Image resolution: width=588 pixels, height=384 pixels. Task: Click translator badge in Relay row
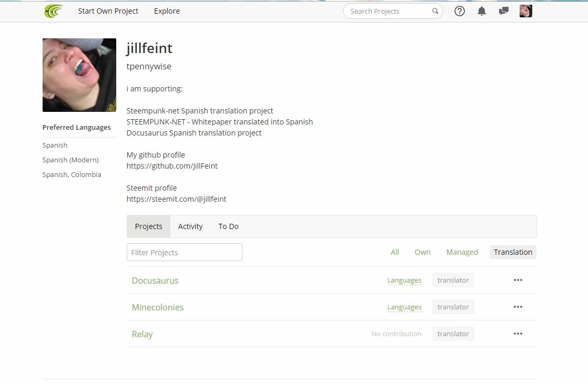(x=453, y=334)
